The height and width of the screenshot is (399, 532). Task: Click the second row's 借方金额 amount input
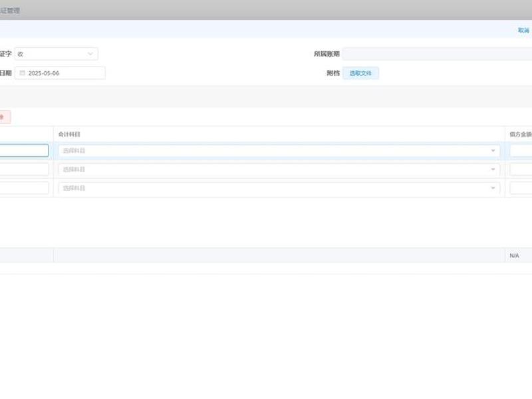[521, 170]
